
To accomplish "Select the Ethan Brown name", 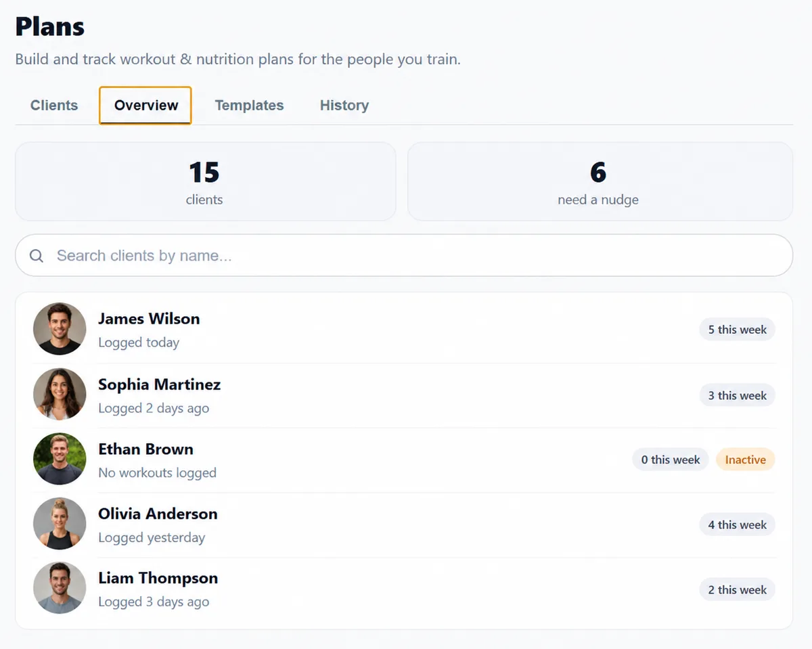I will (x=145, y=449).
